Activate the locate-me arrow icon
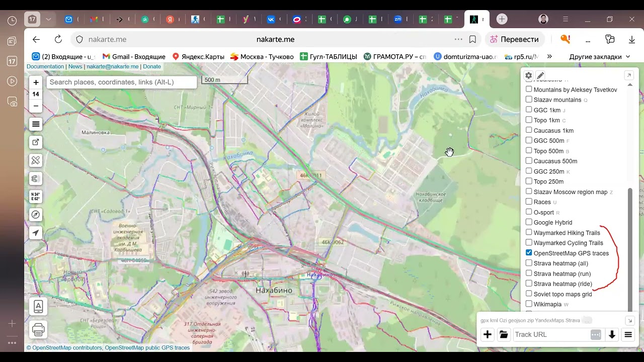Image resolution: width=644 pixels, height=362 pixels. (x=36, y=233)
